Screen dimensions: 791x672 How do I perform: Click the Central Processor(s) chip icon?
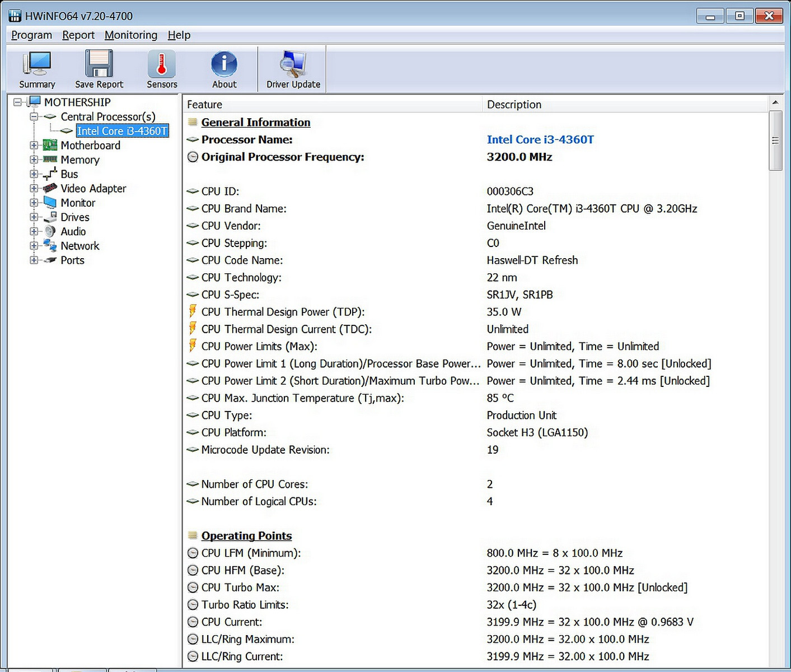[50, 116]
